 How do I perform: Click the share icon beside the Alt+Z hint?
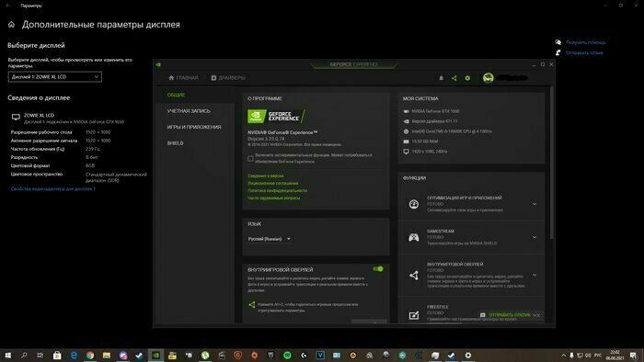(x=252, y=305)
